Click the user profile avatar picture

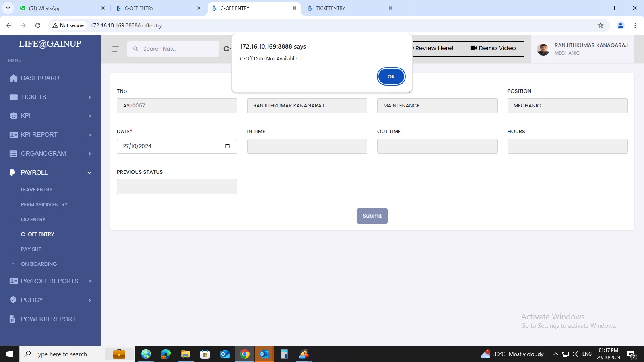tap(543, 49)
